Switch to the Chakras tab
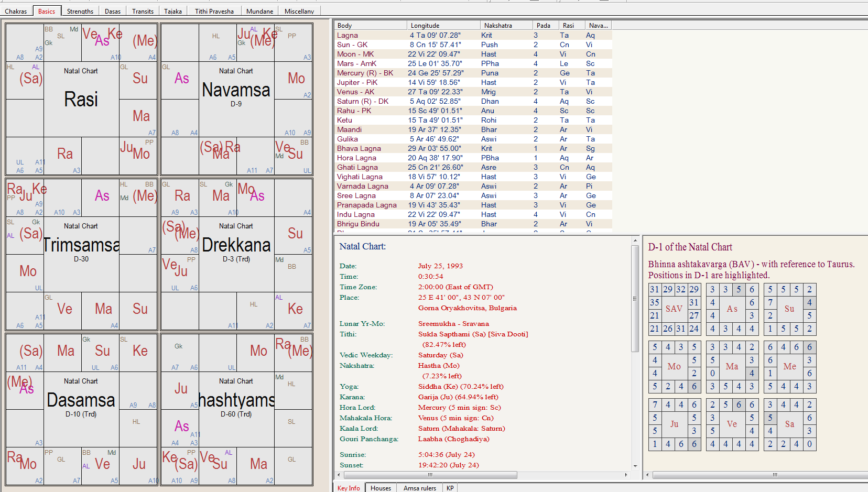 click(16, 11)
